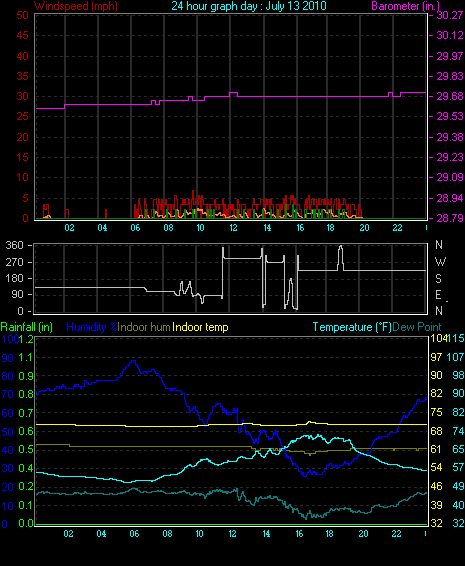Select yellow indoor temp value 54
Screen dimensions: 465x566
tap(436, 467)
